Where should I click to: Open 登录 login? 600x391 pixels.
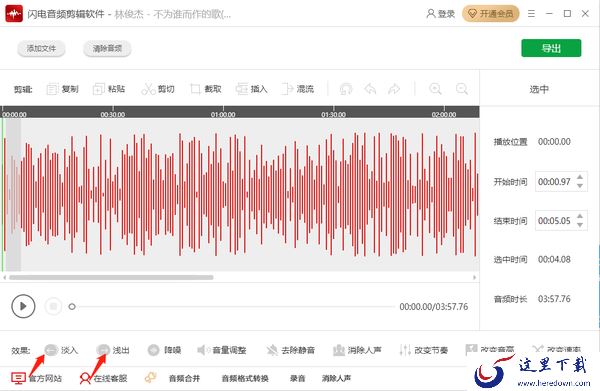click(x=440, y=14)
